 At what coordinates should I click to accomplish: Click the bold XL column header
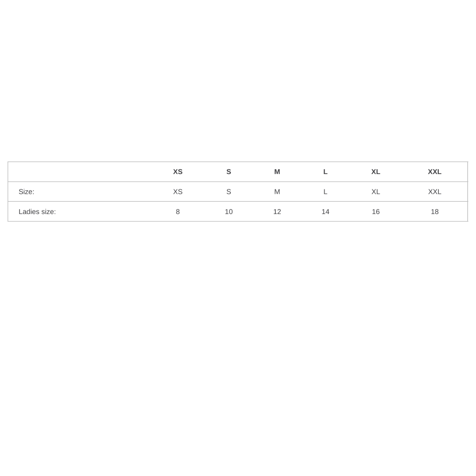(x=375, y=172)
